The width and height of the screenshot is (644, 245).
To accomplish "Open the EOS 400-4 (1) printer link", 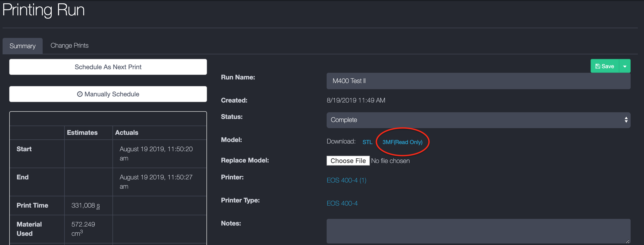I will [x=346, y=180].
